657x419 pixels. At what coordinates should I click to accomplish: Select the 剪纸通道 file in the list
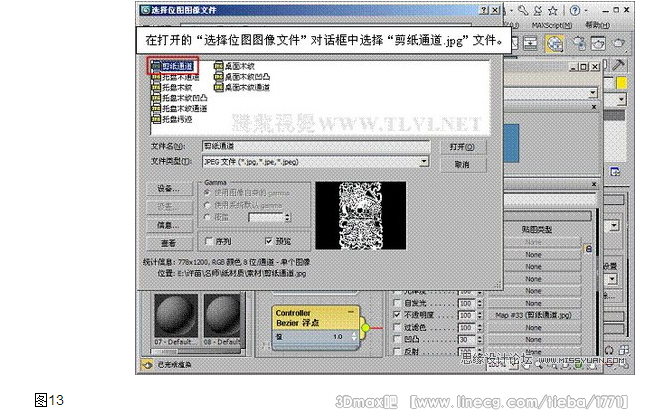pos(173,66)
